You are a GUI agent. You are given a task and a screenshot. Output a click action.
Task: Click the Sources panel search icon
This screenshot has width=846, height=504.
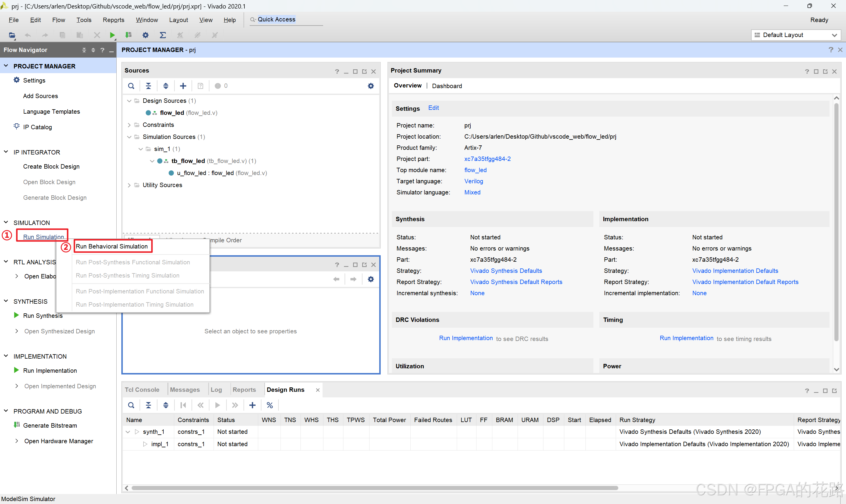[x=131, y=86]
